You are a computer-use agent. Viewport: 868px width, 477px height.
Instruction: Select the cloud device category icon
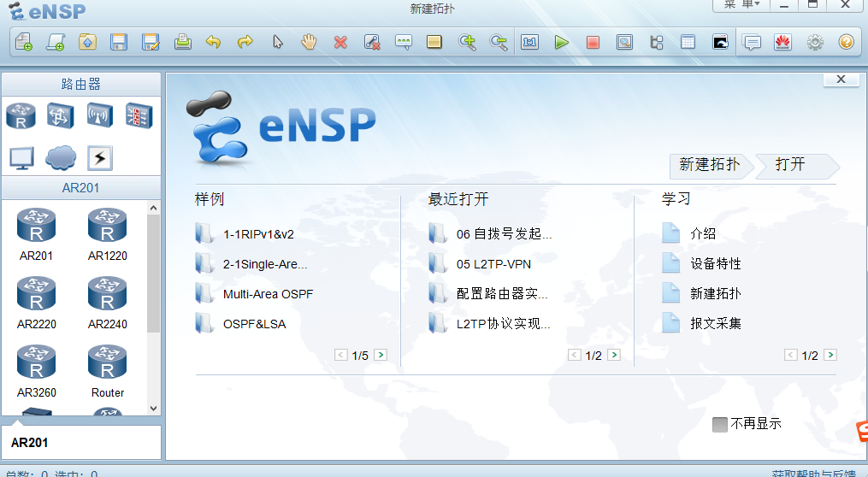coord(61,158)
